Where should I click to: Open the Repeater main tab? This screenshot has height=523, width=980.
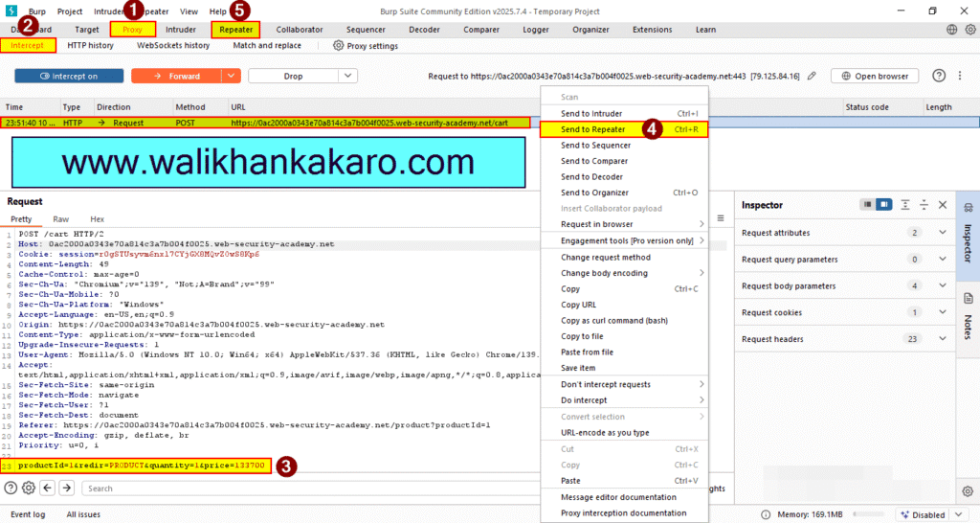tap(235, 30)
